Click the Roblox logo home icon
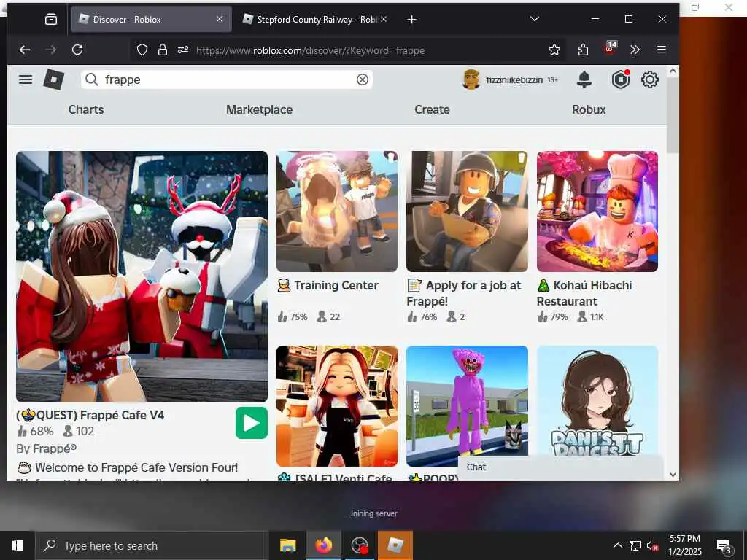Viewport: 747px width, 560px height. point(54,79)
